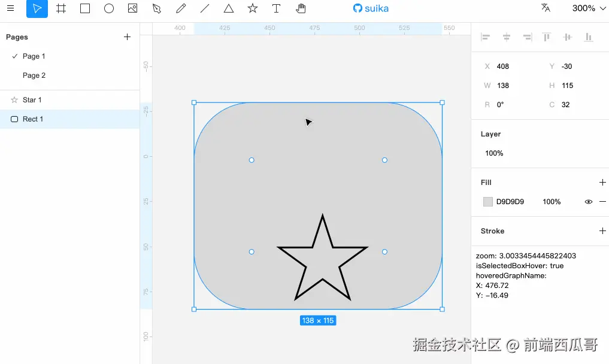Click bottom-right resize handle of rectangle
Image resolution: width=609 pixels, height=364 pixels.
coord(442,310)
